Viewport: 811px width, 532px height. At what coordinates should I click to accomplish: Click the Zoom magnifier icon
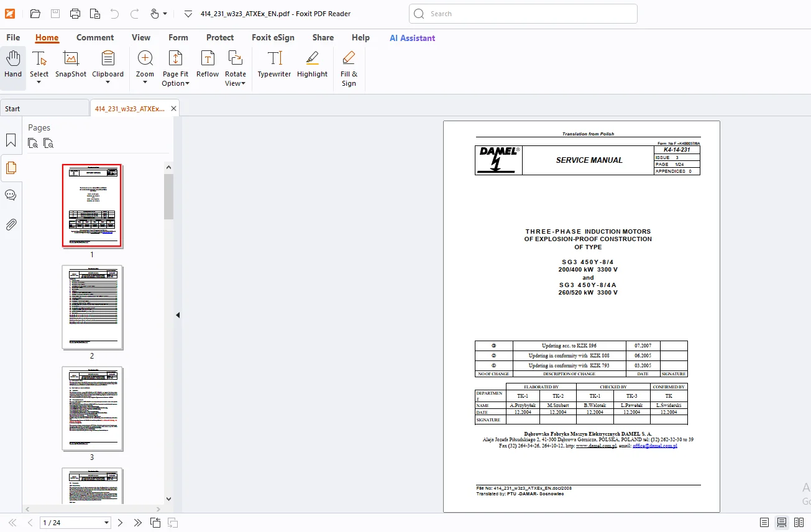145,59
